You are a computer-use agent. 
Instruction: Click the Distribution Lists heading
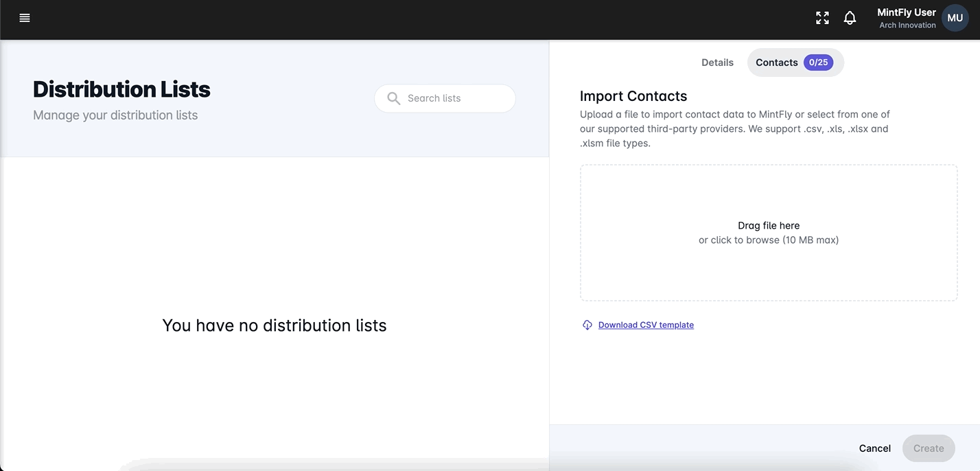coord(121,89)
